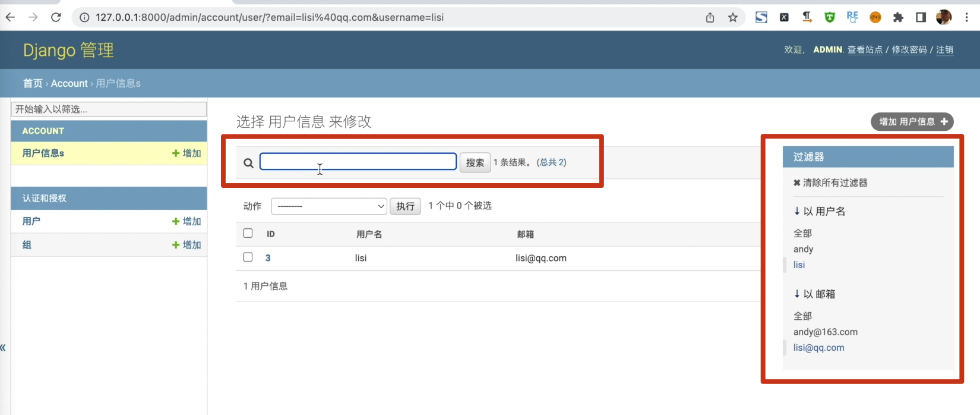Click Account in the breadcrumb
980x415 pixels.
coord(69,83)
